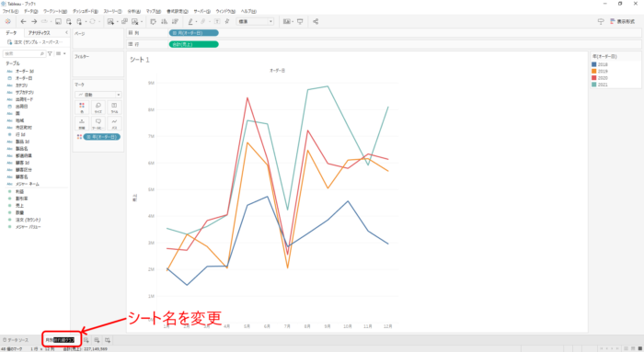Click the Size (サイズ) marks card button

tap(98, 108)
